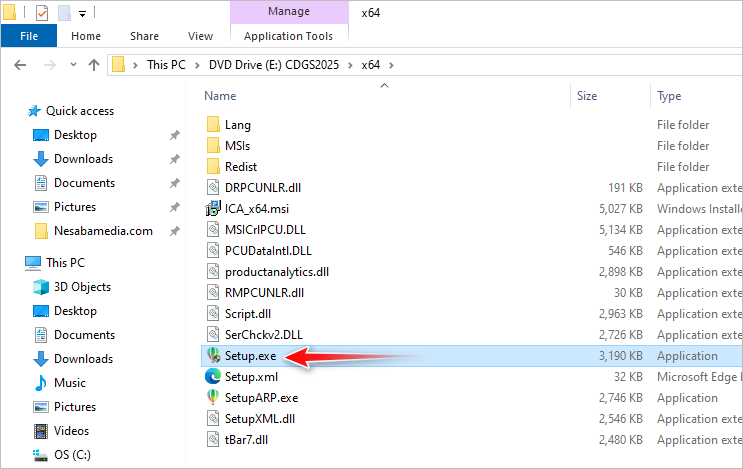This screenshot has height=469, width=743.
Task: Click the Quick access star icon
Action: [34, 111]
